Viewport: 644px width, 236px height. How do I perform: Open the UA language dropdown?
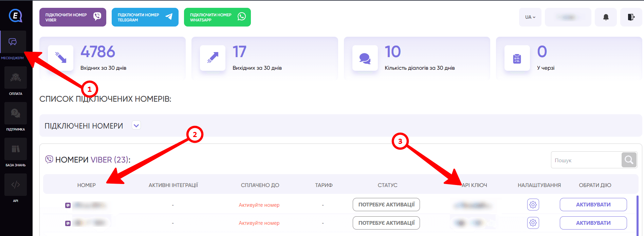click(x=530, y=17)
